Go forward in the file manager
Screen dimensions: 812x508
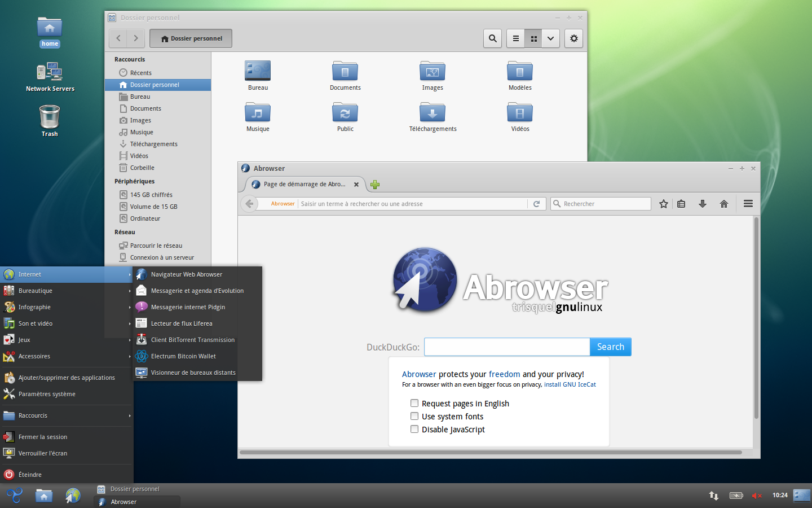[136, 38]
